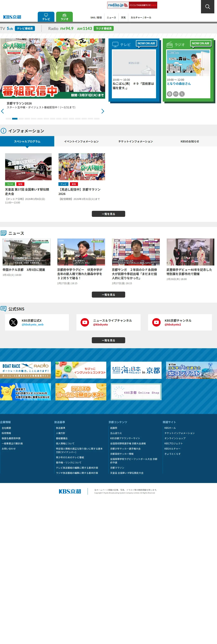Open 五山送り火 footer link
Screen dimensions: 217x644
[x=116, y=433]
